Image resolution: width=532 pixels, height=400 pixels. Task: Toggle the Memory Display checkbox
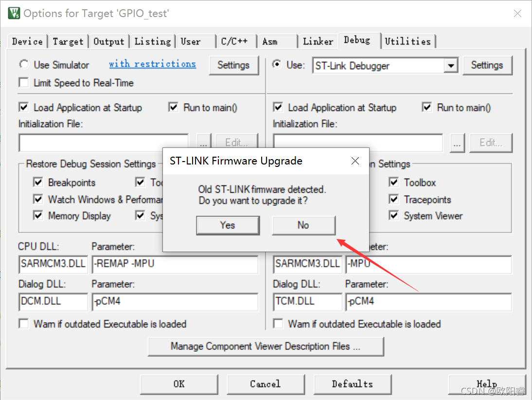point(38,215)
